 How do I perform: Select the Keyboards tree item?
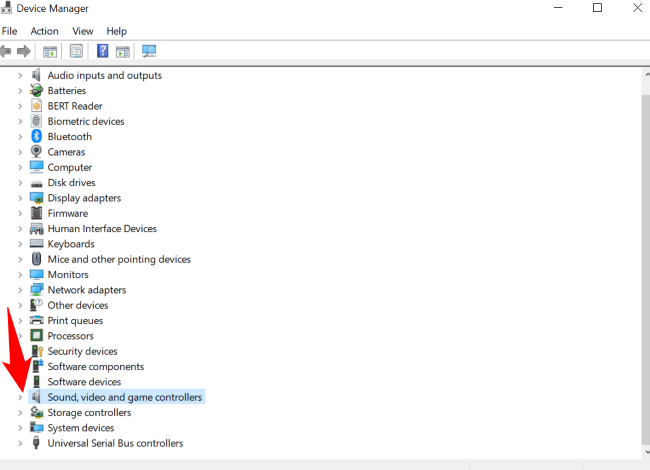71,244
